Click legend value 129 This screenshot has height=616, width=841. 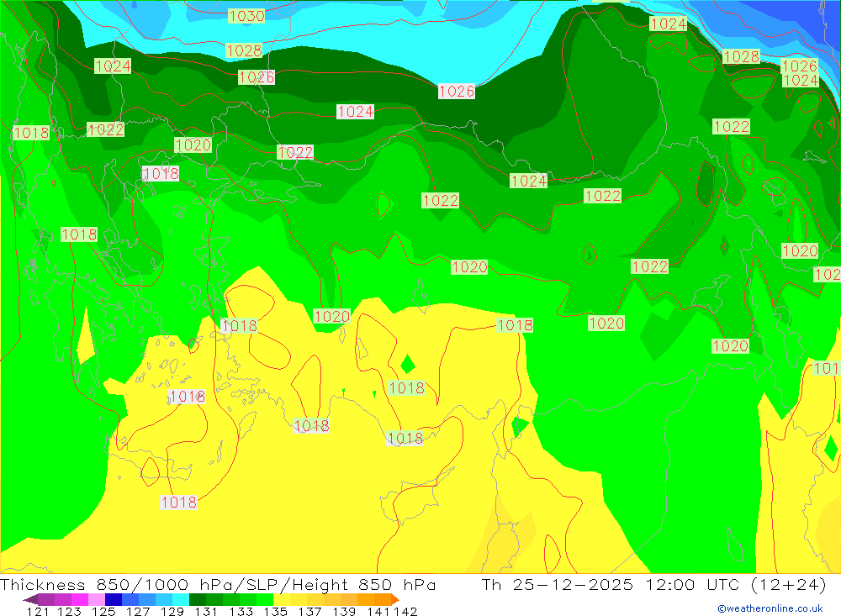pyautogui.click(x=172, y=611)
